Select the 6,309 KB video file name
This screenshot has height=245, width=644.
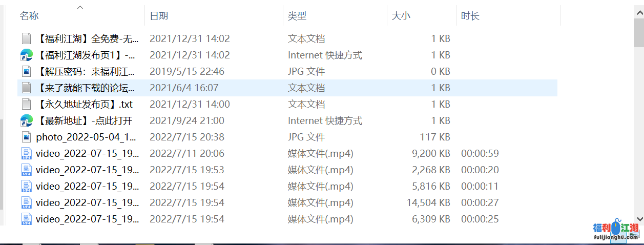point(87,219)
